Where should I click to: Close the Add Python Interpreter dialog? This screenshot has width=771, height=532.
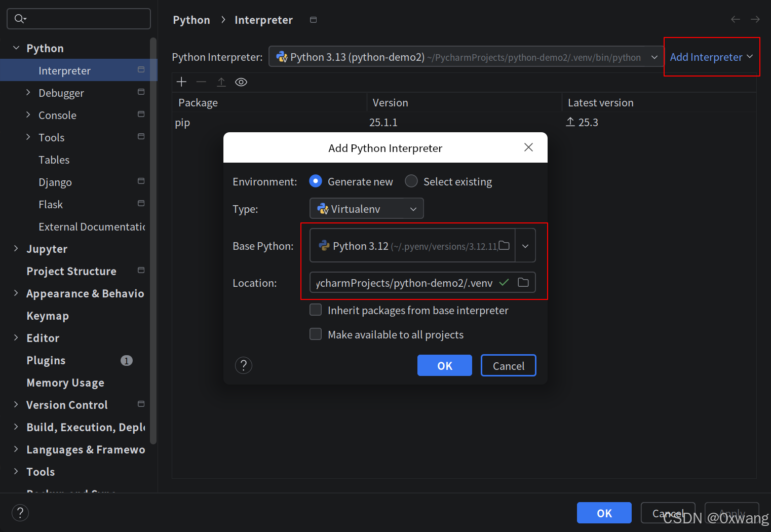[528, 147]
